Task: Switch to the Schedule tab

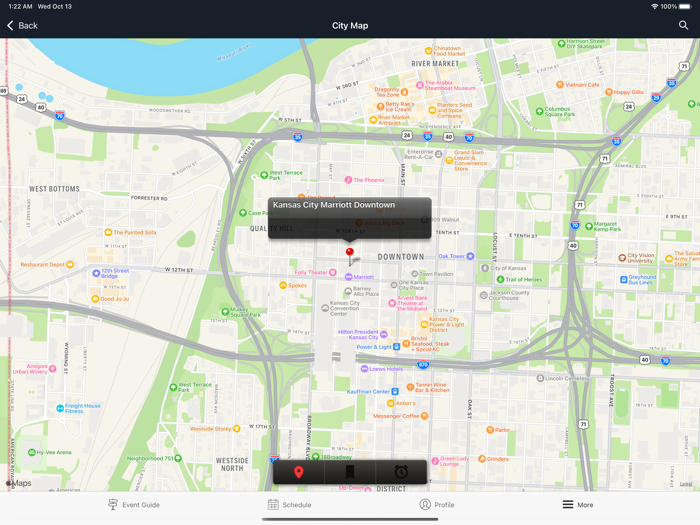Action: [289, 505]
